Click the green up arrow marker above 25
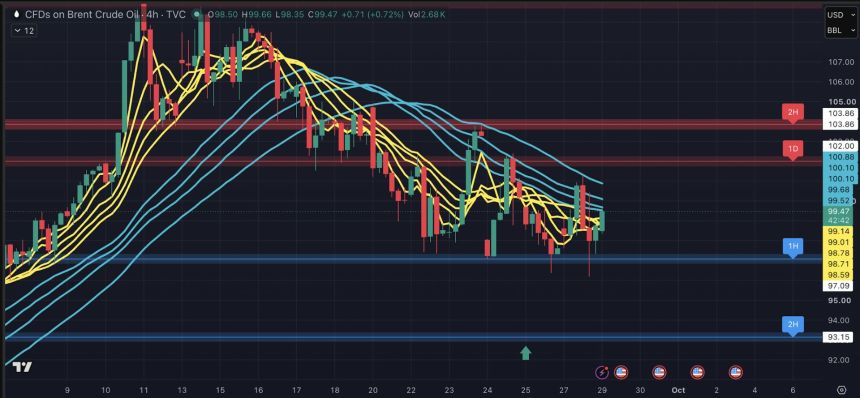 coord(525,353)
